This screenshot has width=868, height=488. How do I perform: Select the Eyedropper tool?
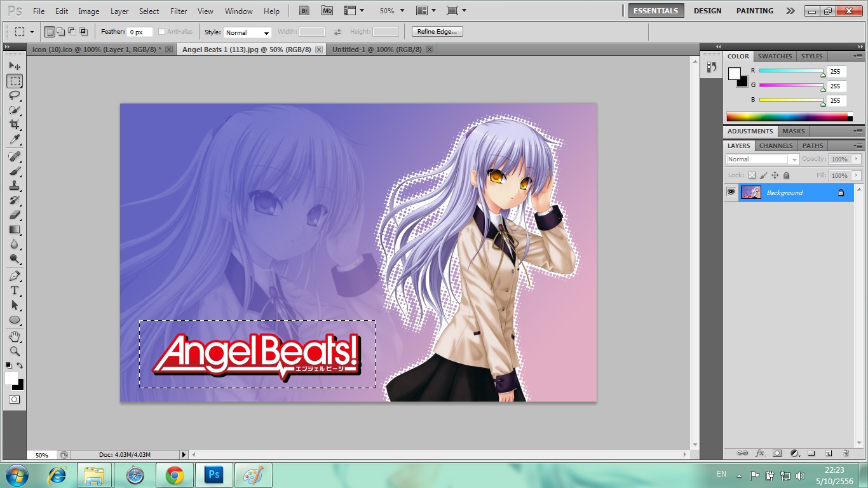[15, 139]
